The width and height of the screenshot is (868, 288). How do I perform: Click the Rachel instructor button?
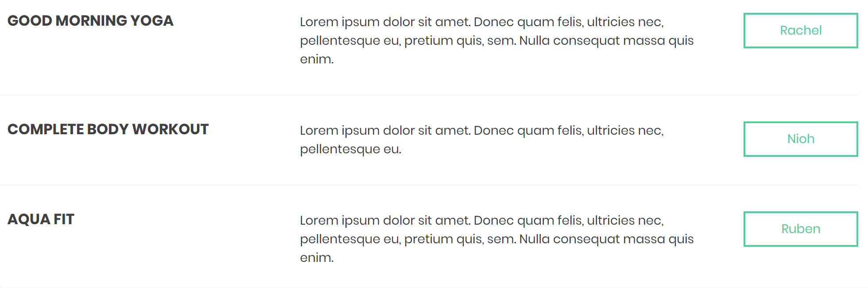(x=800, y=31)
